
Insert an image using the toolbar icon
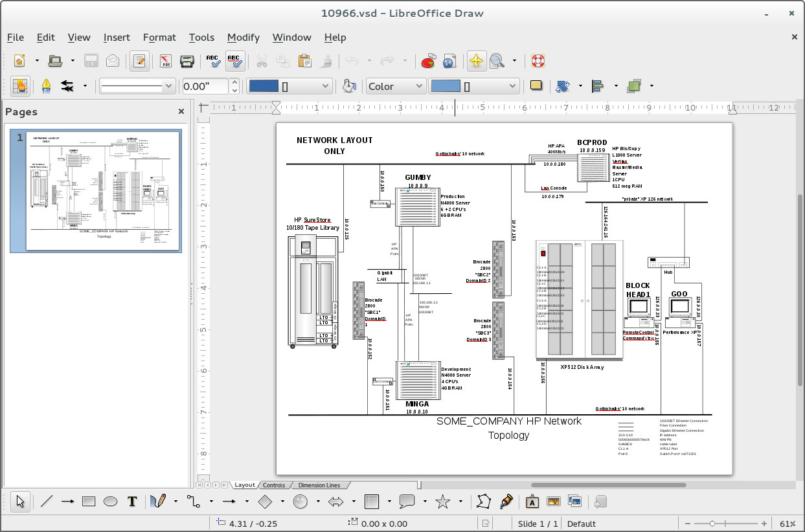pos(552,501)
